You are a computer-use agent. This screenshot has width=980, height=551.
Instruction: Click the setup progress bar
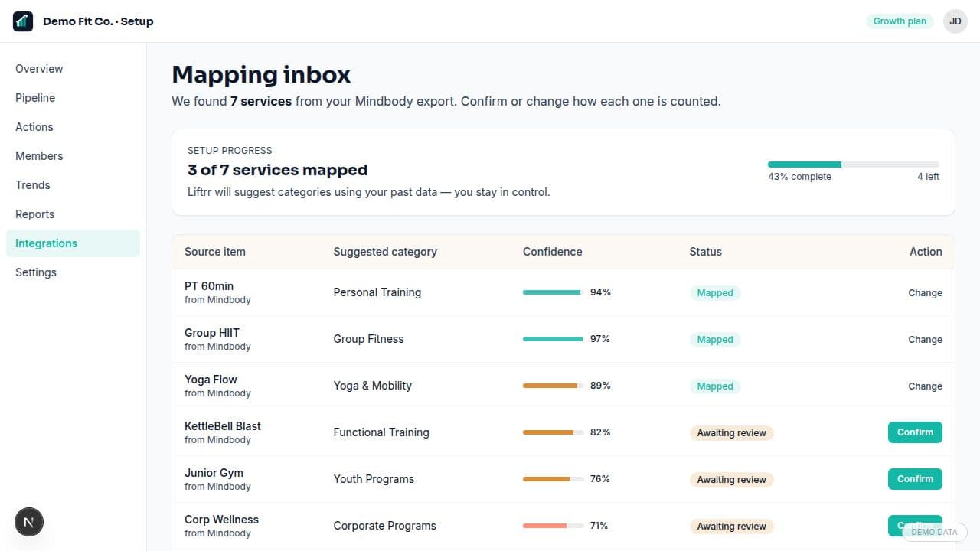coord(854,165)
